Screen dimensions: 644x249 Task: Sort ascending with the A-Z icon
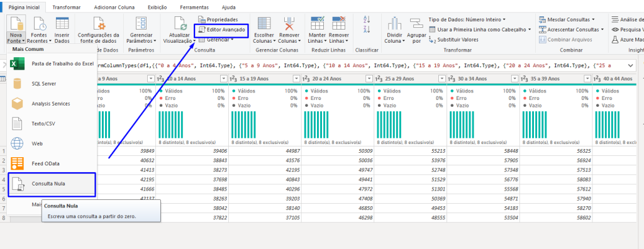(367, 19)
